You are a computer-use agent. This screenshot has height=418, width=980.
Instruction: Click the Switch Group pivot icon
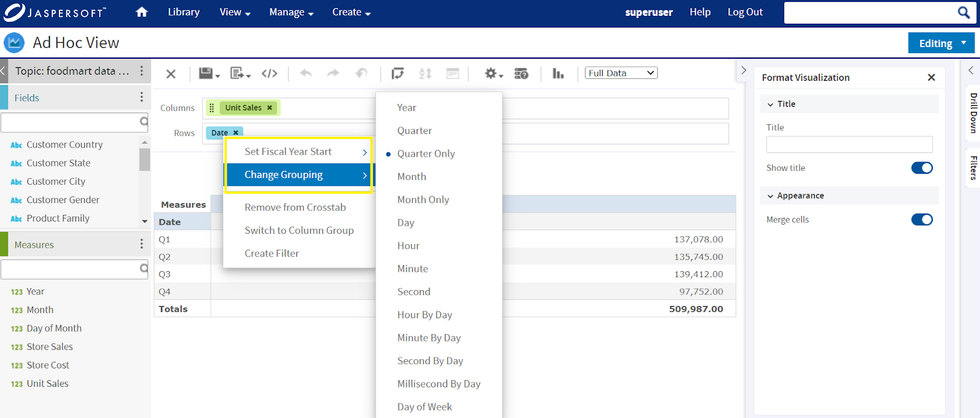coord(398,73)
